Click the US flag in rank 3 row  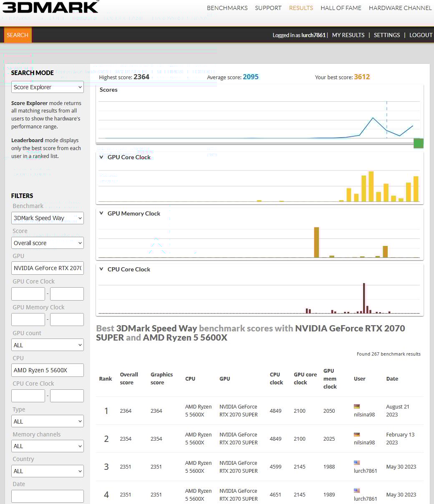tap(356, 463)
